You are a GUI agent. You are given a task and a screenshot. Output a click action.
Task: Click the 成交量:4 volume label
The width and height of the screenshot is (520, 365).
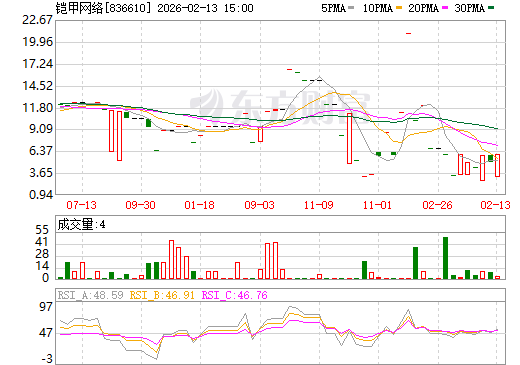pyautogui.click(x=81, y=225)
